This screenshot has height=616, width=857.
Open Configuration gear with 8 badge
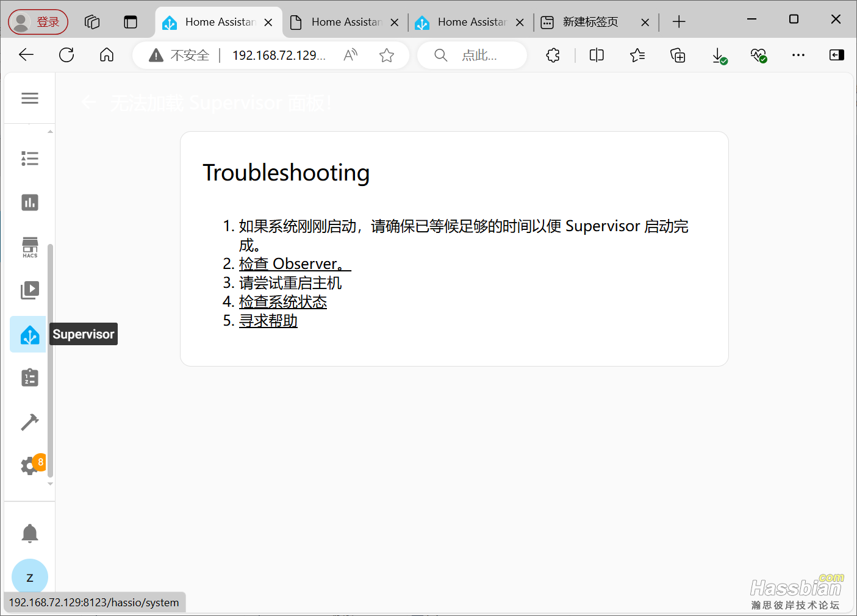pyautogui.click(x=32, y=465)
